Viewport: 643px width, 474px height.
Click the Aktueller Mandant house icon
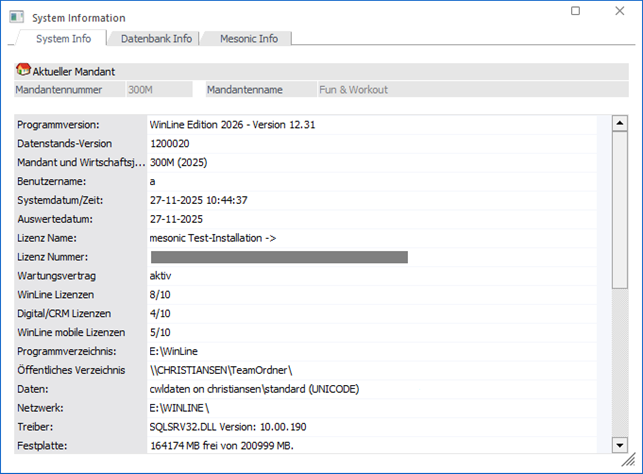pyautogui.click(x=23, y=71)
